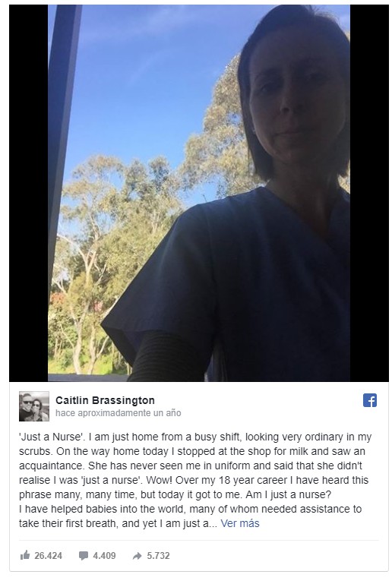Viewport: 392px width, 584px height.
Task: Open the Caitlin Brassington profile name link
Action: (x=105, y=400)
